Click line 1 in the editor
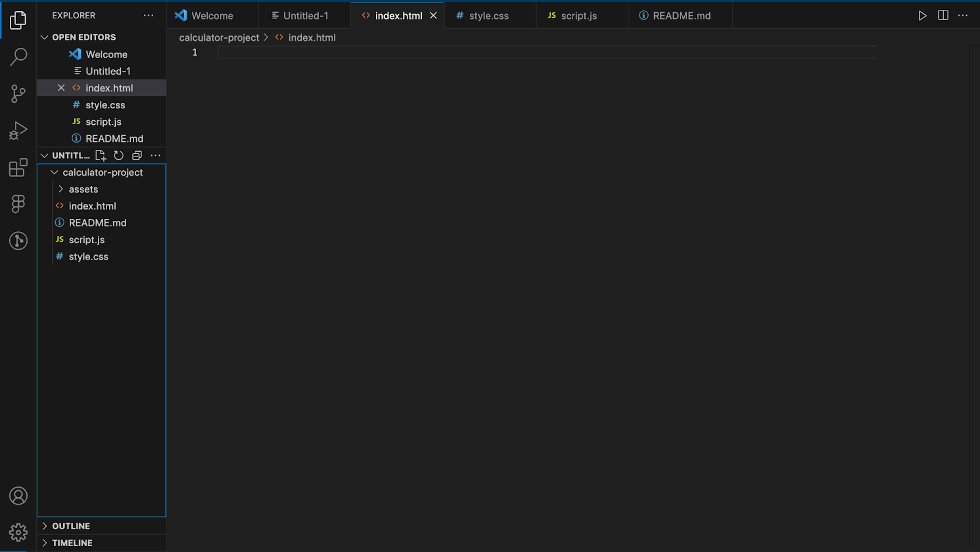 (548, 53)
